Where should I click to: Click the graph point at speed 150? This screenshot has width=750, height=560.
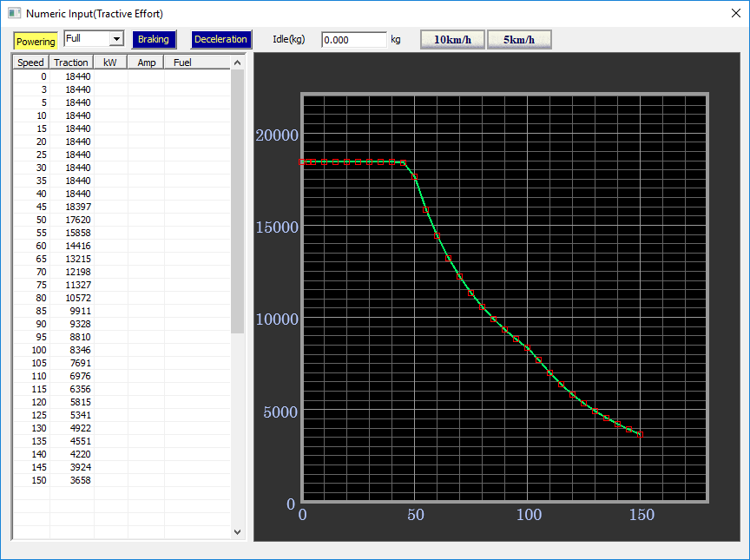pyautogui.click(x=640, y=435)
